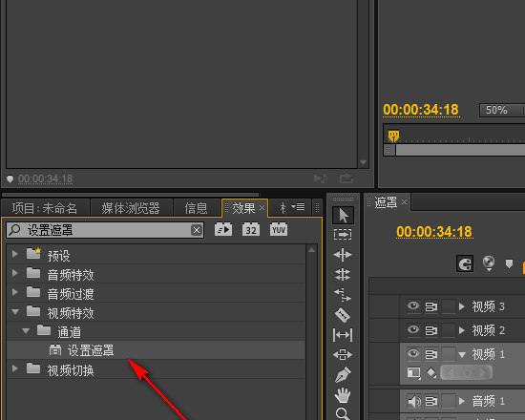Screen dimensions: 525x420
Task: Expand the 视频切换 folder
Action: 14,368
